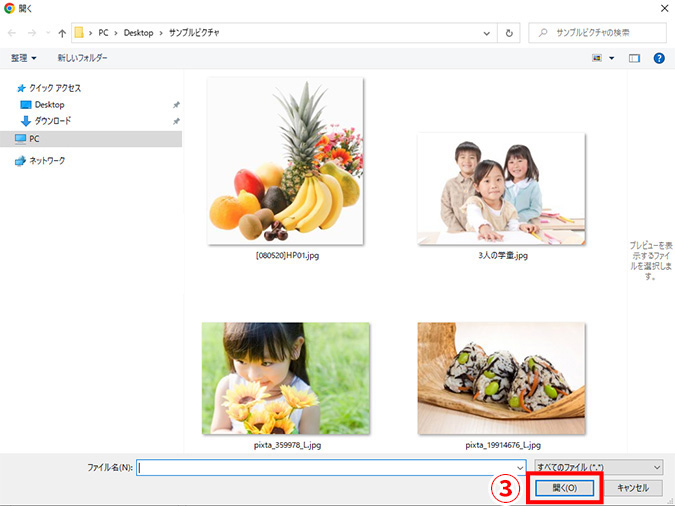Click the search magnifier icon
Image resolution: width=675 pixels, height=506 pixels.
543,33
